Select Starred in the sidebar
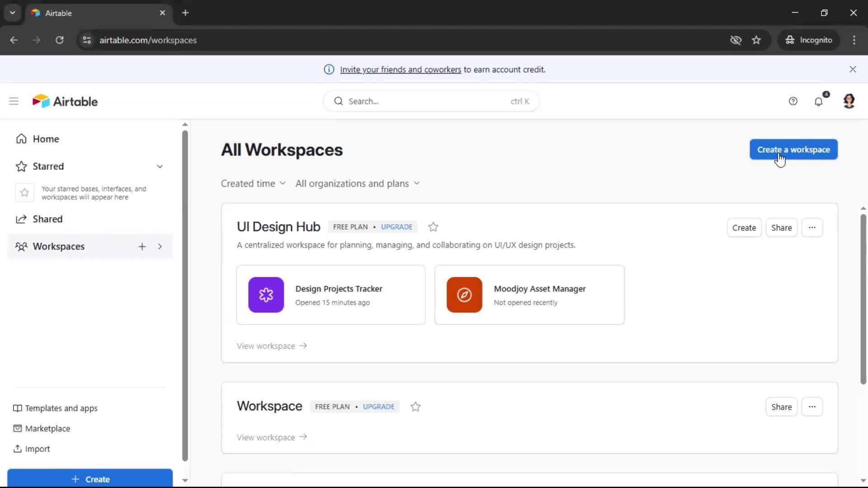 (48, 166)
